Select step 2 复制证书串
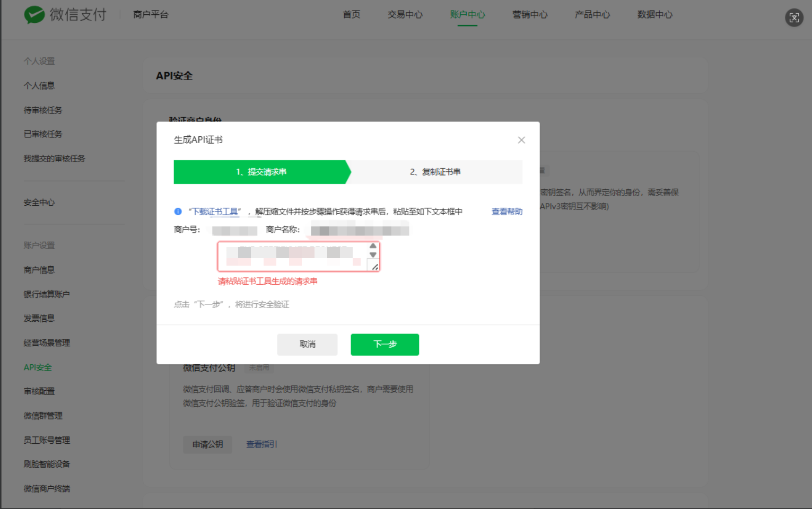The image size is (812, 509). coord(435,172)
